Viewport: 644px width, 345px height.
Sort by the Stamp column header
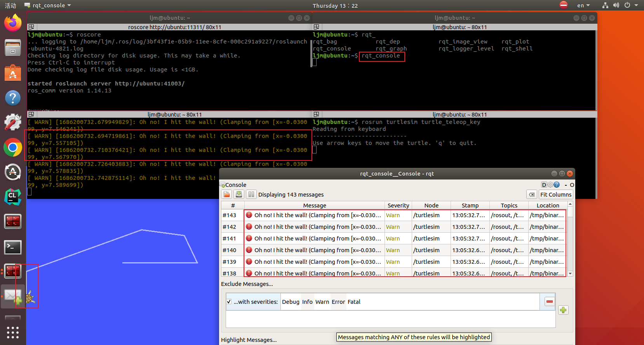pyautogui.click(x=470, y=205)
